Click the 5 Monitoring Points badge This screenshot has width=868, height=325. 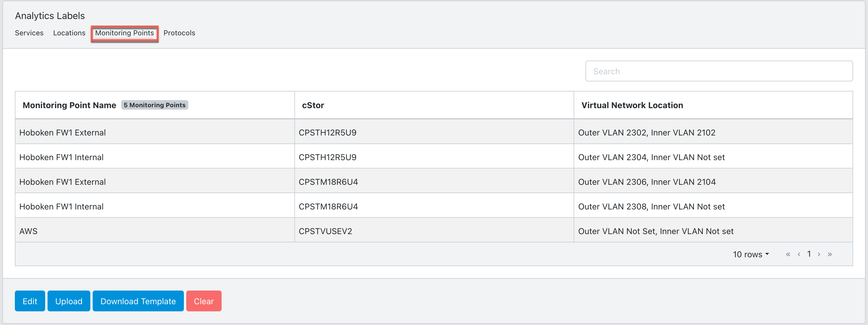pos(155,105)
